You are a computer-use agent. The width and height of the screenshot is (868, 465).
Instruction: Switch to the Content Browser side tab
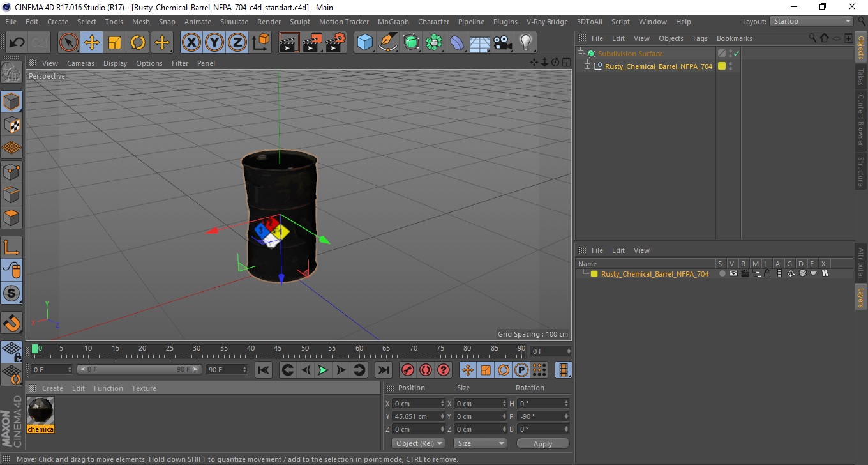pyautogui.click(x=860, y=120)
